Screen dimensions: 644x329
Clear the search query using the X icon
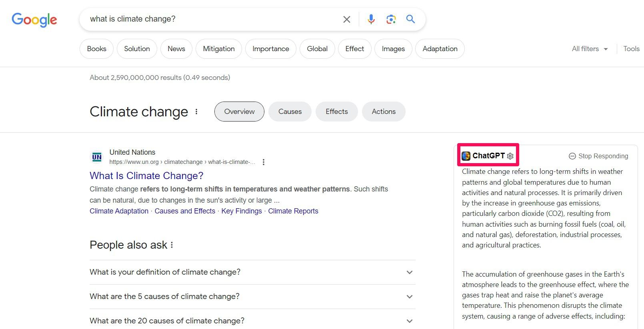coord(346,19)
